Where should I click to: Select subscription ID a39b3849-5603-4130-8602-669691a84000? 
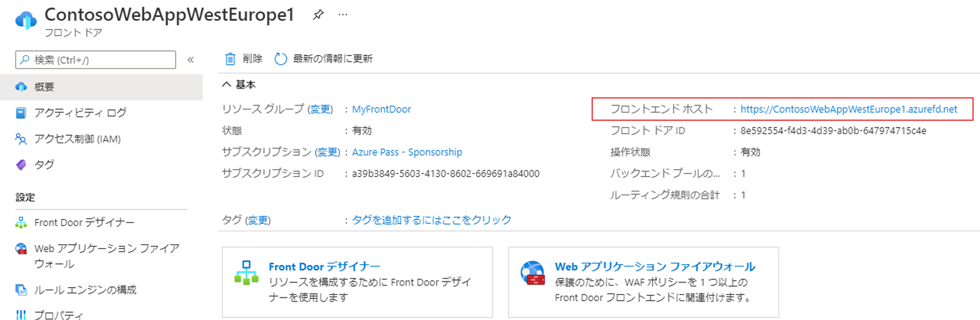[445, 174]
